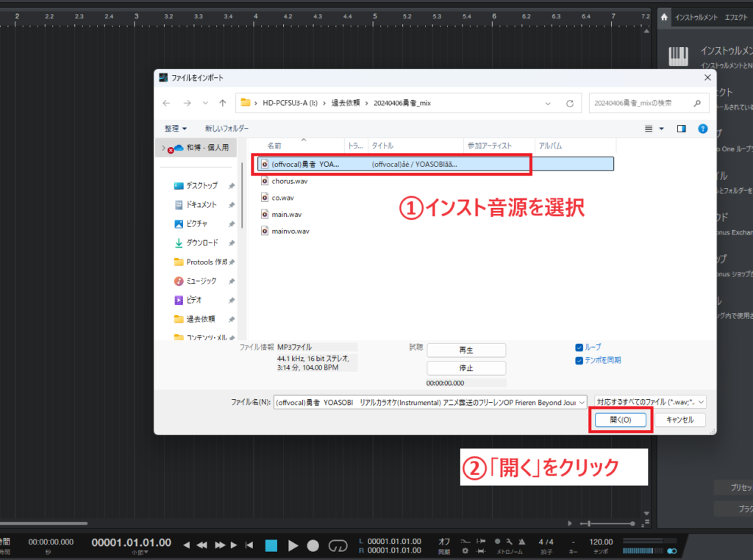
Task: Click the home icon in browser panel
Action: pos(664,17)
